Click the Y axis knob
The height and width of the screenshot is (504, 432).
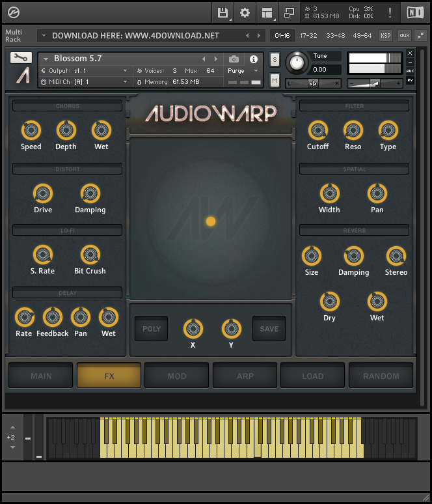[232, 329]
